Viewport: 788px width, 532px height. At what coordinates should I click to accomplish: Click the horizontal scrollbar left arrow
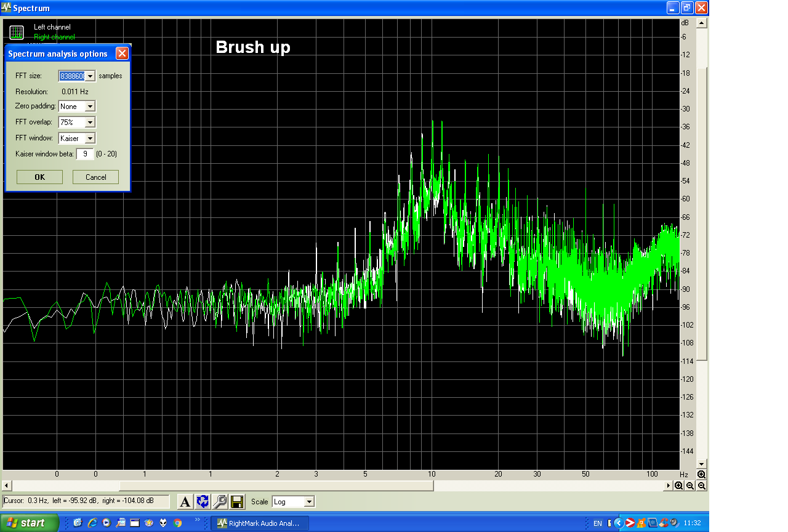(7, 486)
